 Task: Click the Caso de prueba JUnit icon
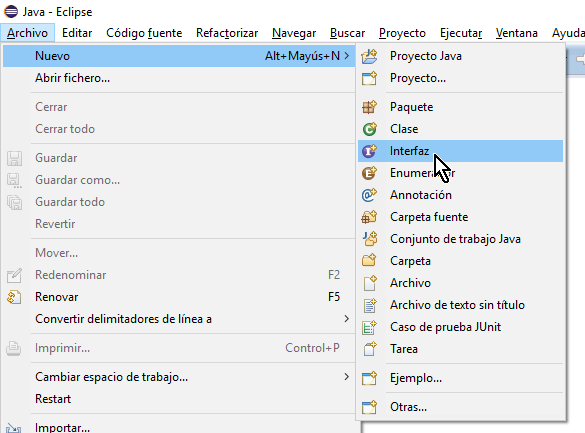click(369, 327)
